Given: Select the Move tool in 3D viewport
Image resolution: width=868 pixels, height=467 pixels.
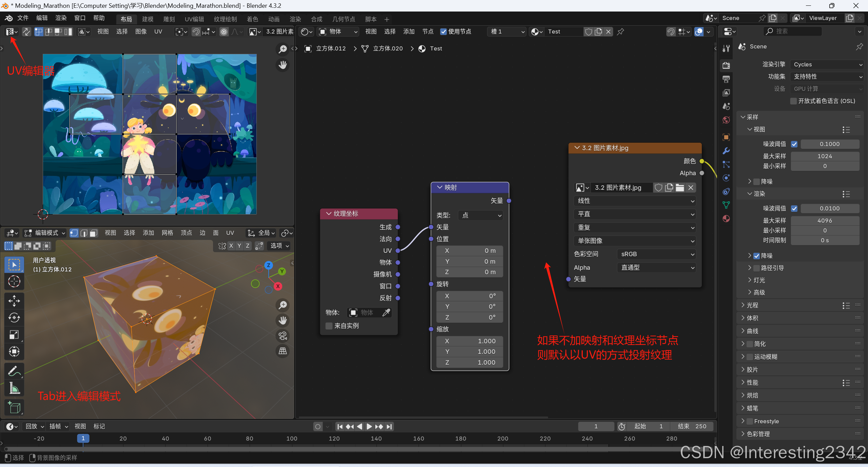Looking at the screenshot, I should (x=14, y=301).
